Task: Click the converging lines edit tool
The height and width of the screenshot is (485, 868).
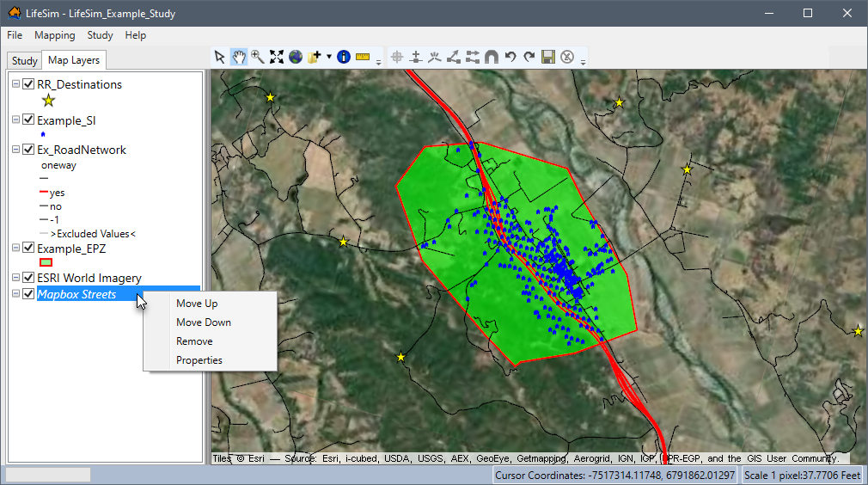Action: (435, 57)
